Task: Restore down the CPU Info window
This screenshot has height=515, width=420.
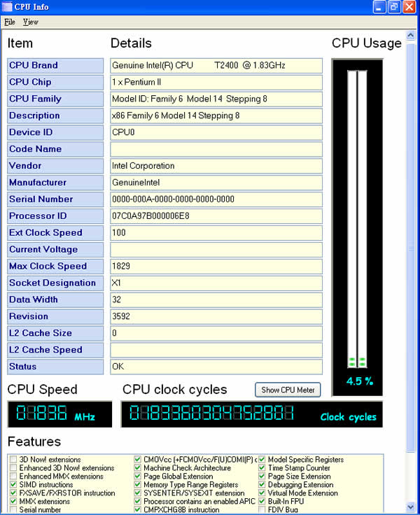Action: pos(394,7)
